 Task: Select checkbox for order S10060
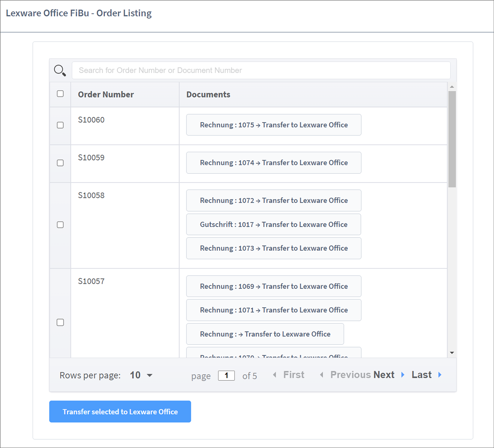pos(60,125)
